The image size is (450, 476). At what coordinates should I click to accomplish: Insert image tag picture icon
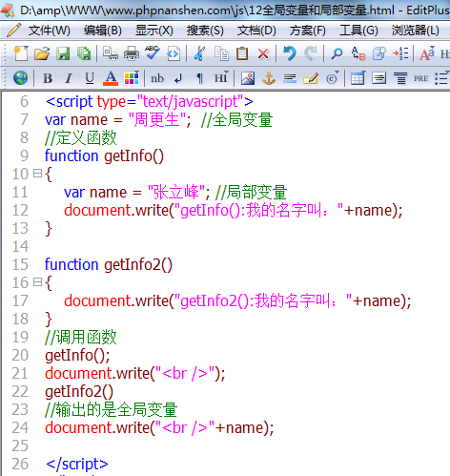(248, 78)
